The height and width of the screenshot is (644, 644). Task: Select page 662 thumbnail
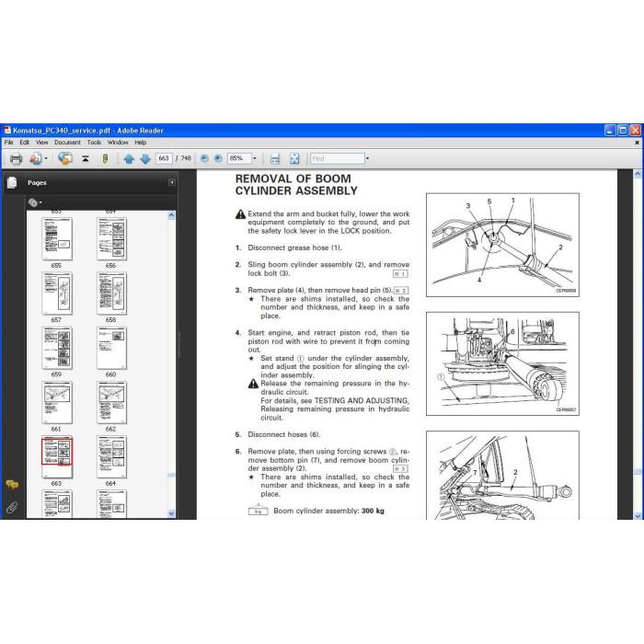111,403
